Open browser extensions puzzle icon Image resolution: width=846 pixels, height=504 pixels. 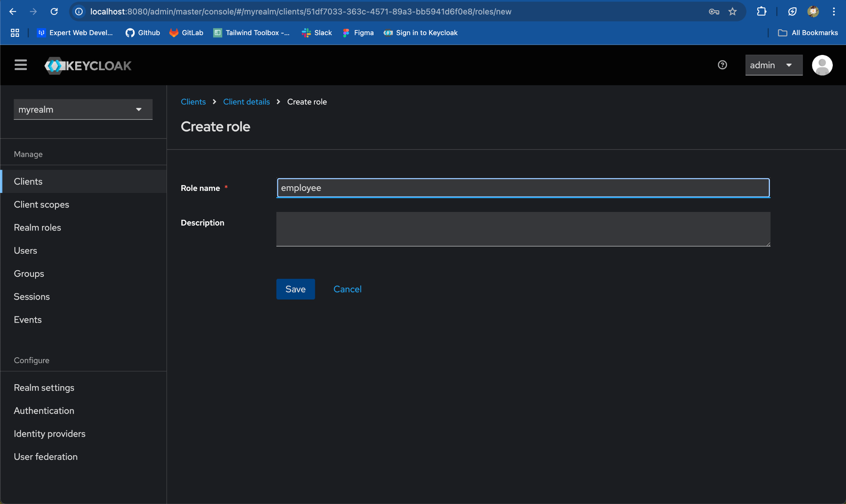pyautogui.click(x=761, y=12)
